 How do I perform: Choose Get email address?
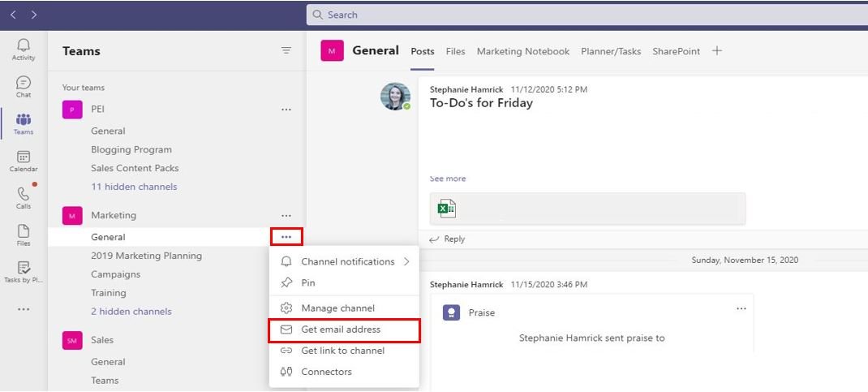point(344,330)
